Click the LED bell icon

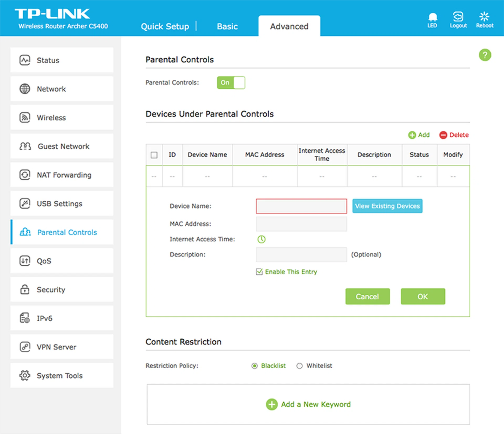[432, 17]
